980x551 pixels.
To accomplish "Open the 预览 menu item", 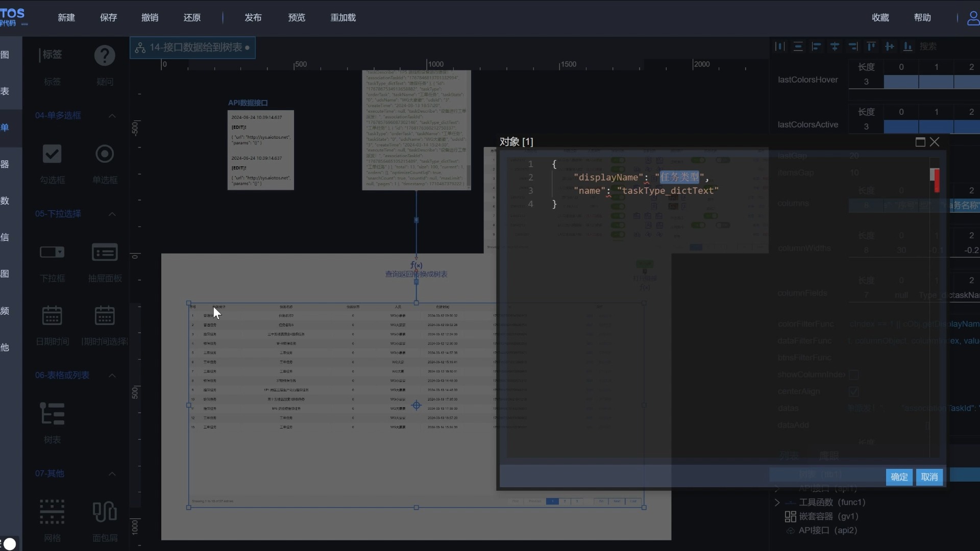I will pos(296,17).
